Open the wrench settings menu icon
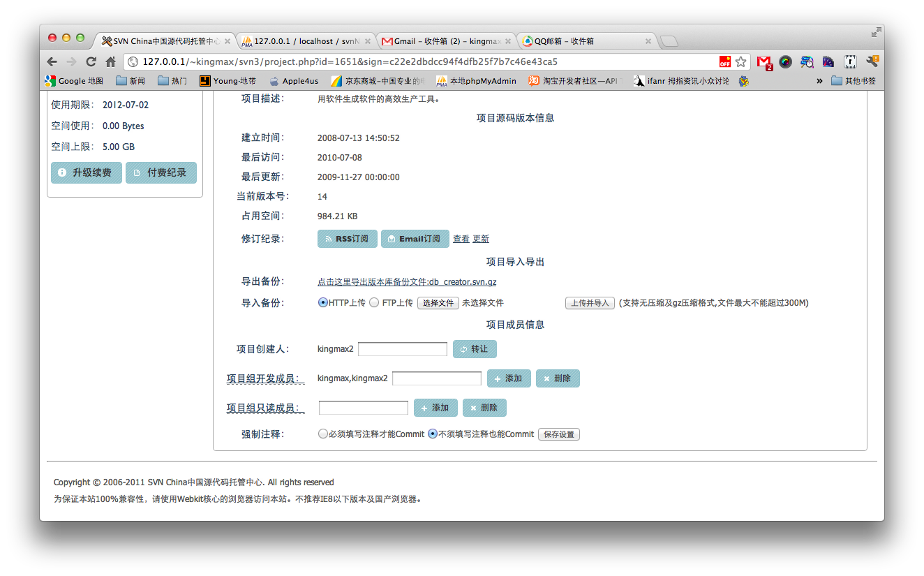924x576 pixels. [872, 61]
